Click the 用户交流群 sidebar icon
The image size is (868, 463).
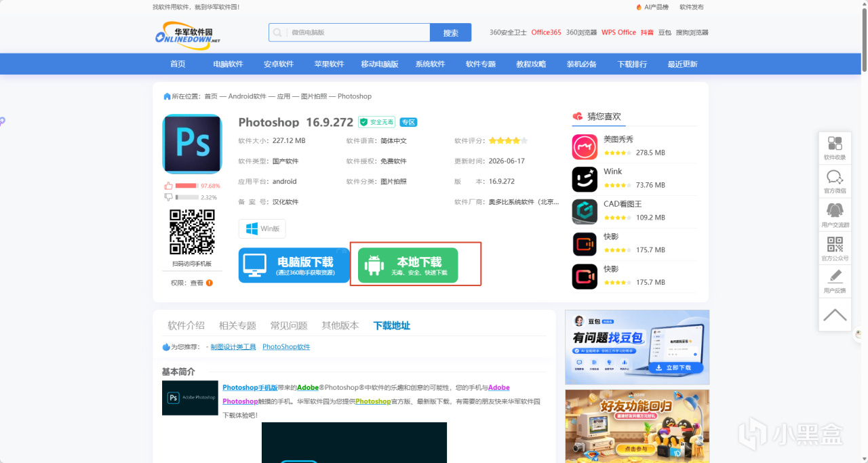point(835,215)
